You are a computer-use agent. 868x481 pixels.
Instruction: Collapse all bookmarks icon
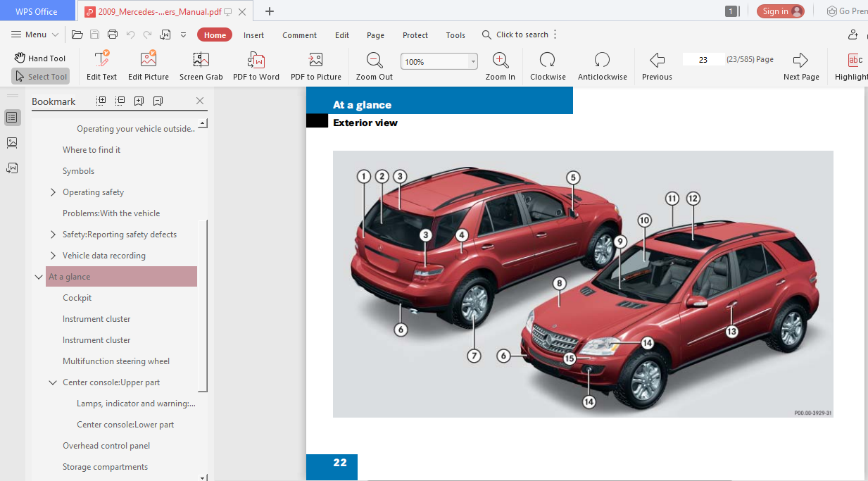click(120, 101)
